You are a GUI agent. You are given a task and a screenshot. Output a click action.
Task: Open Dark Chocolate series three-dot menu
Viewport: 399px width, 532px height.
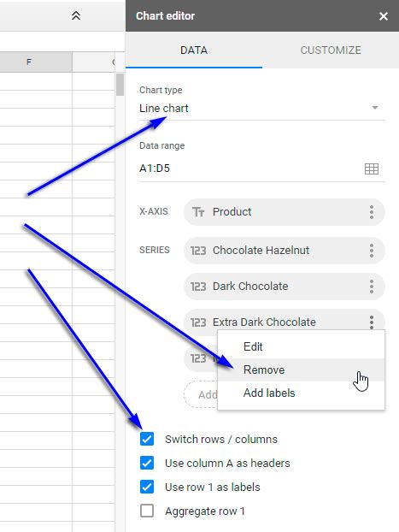[x=372, y=287]
